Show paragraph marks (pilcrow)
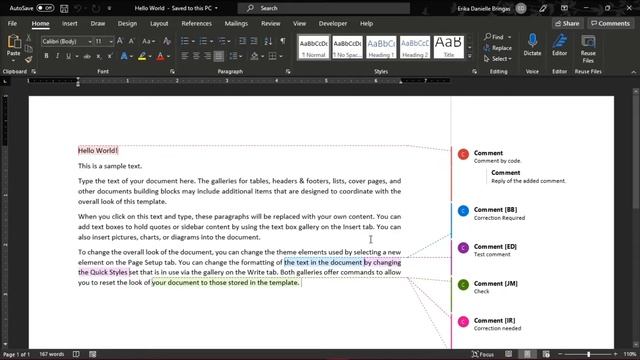Screen dimensions: 640x360 tap(283, 41)
